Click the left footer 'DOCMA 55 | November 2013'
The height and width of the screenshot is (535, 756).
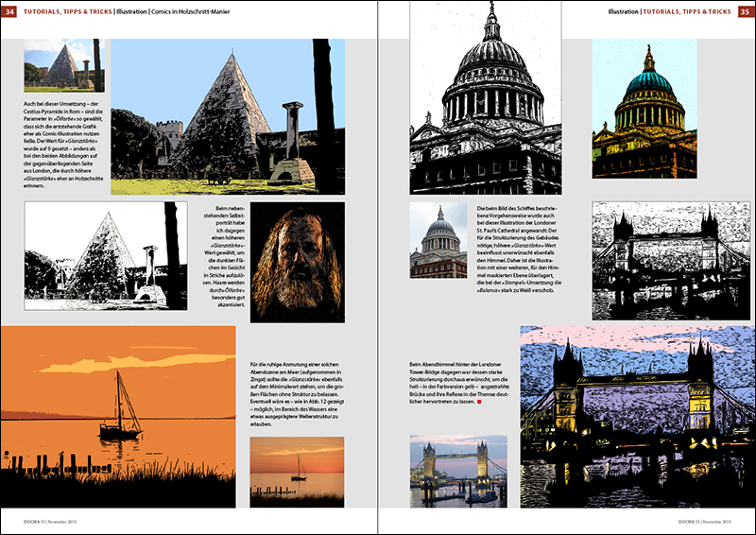[x=56, y=522]
